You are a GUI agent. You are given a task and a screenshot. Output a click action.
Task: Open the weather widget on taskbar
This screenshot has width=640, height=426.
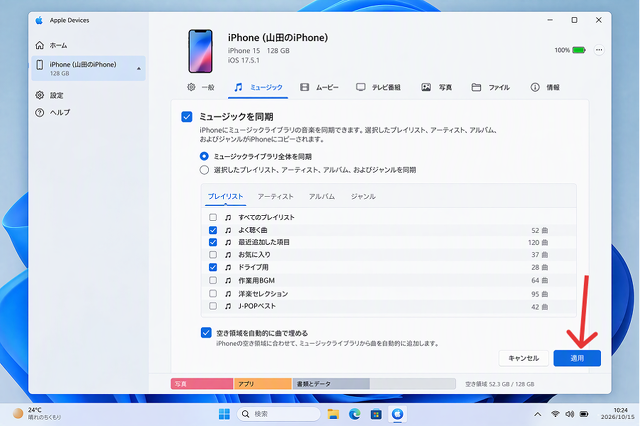37,413
